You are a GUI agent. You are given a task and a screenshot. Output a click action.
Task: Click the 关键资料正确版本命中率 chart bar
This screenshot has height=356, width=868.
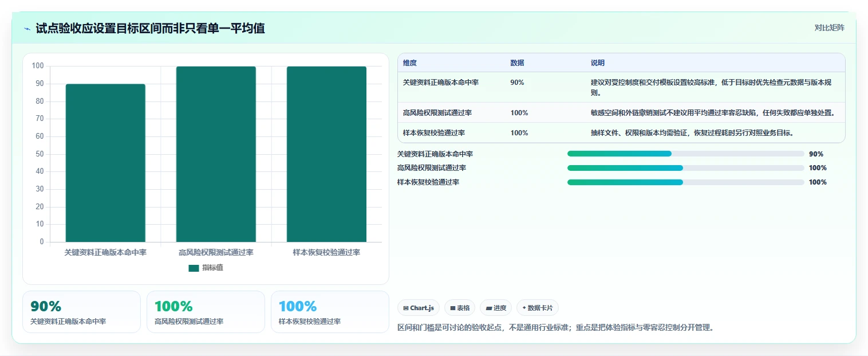pyautogui.click(x=105, y=163)
